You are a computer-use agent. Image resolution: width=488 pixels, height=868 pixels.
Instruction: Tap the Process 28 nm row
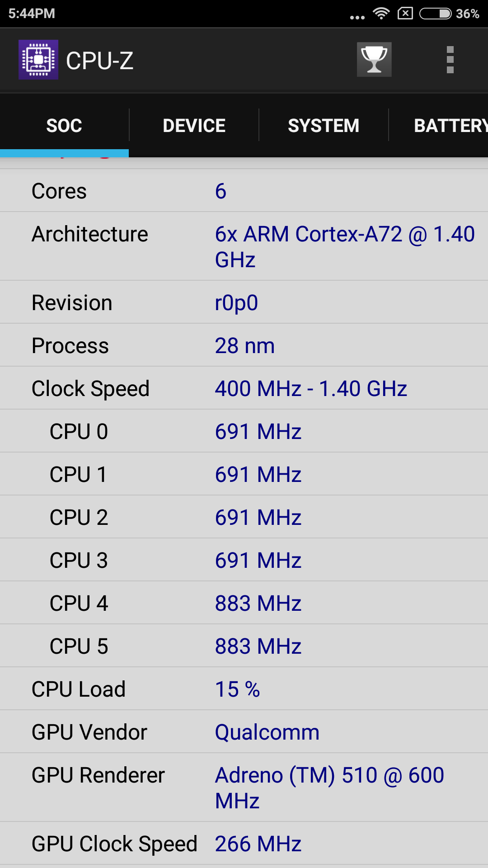point(244,345)
